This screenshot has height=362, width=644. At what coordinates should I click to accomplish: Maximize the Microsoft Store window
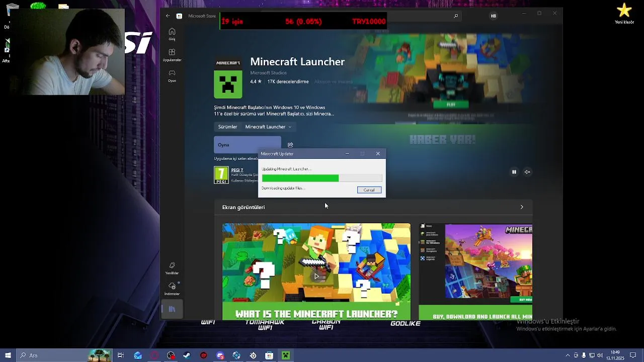pos(539,13)
